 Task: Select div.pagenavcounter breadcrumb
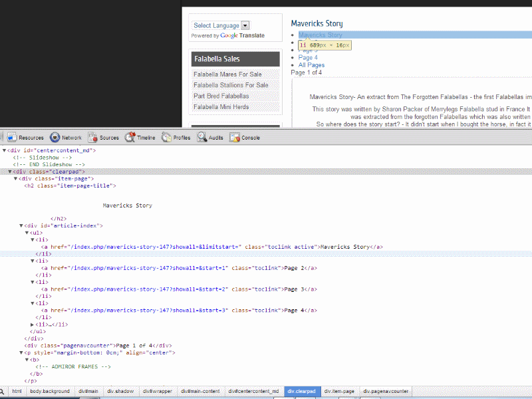click(386, 391)
